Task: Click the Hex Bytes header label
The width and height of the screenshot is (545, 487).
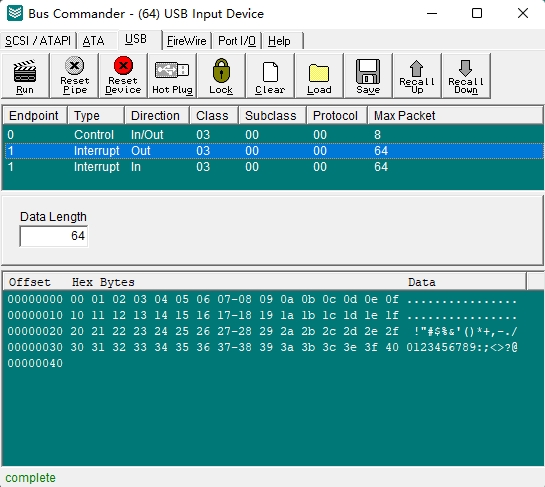Action: (103, 282)
